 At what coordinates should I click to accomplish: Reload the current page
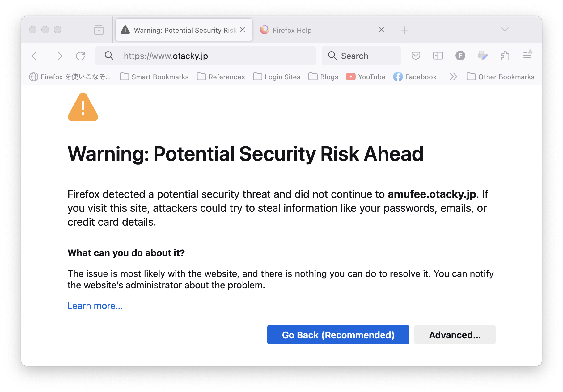(x=80, y=56)
